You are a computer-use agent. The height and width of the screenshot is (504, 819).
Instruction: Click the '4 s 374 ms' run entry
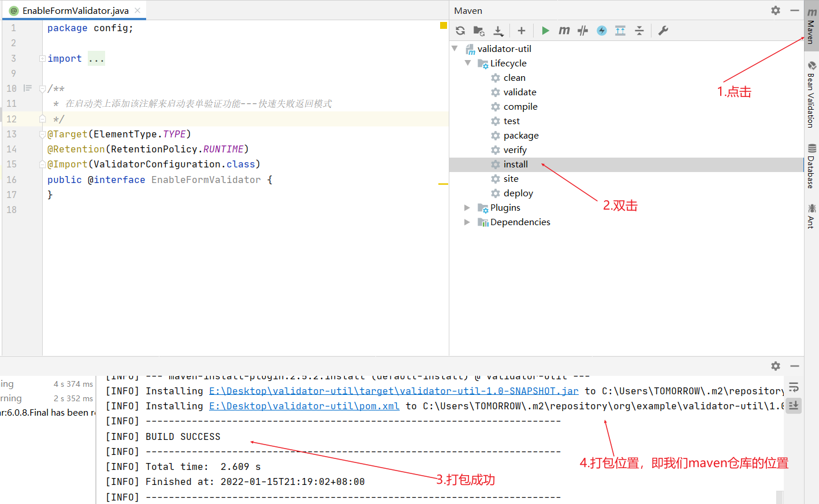pos(73,384)
